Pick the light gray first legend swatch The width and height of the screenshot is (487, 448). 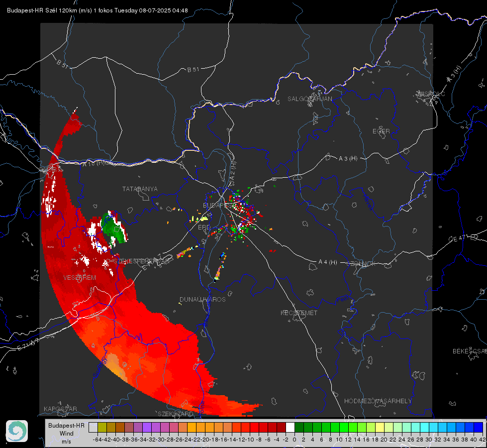pos(93,428)
